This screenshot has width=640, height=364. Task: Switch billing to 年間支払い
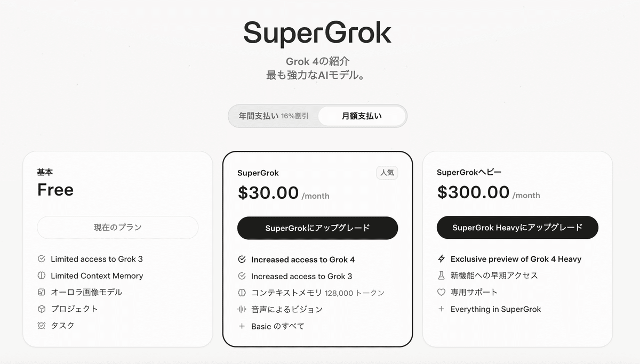(x=272, y=116)
